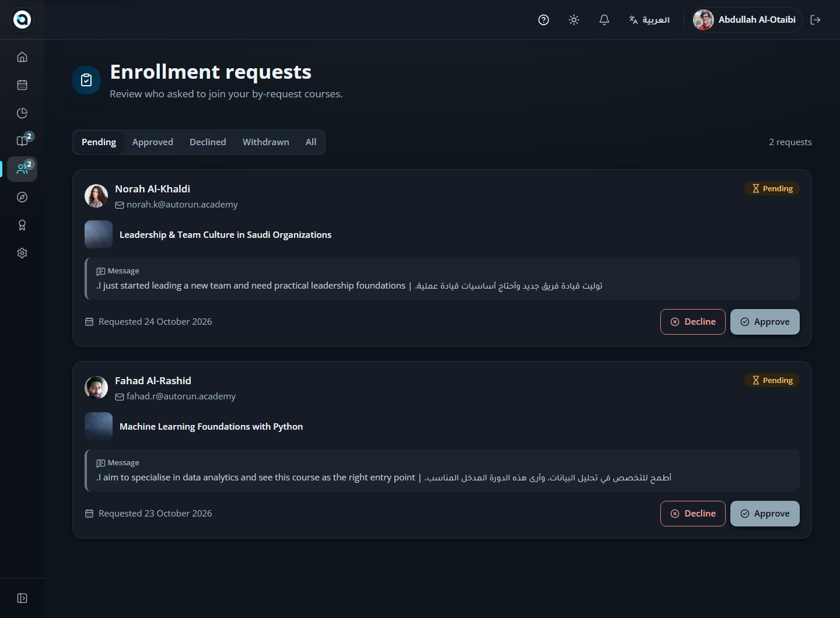840x618 pixels.
Task: Open enrollment requests users icon
Action: 22,169
